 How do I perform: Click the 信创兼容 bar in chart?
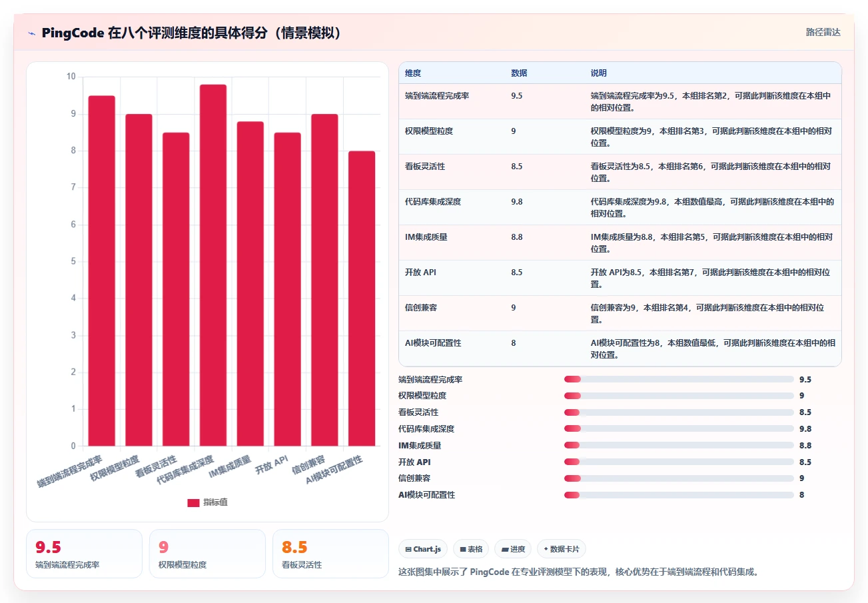pos(324,280)
